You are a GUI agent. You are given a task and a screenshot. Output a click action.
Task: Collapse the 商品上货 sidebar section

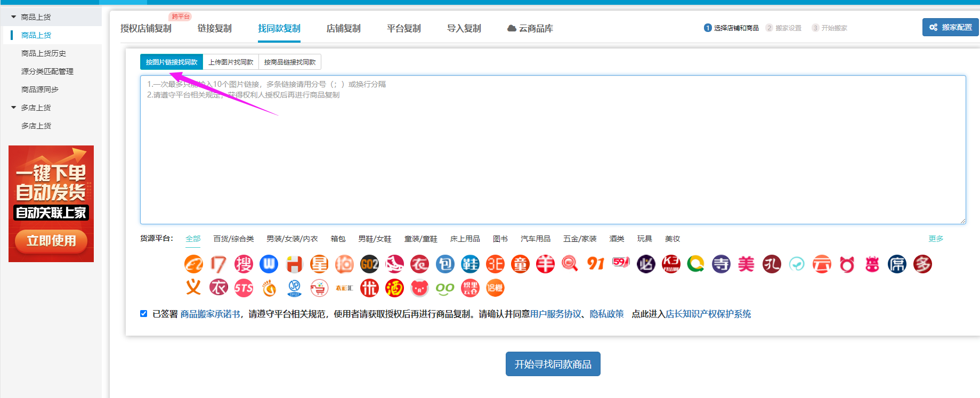14,17
